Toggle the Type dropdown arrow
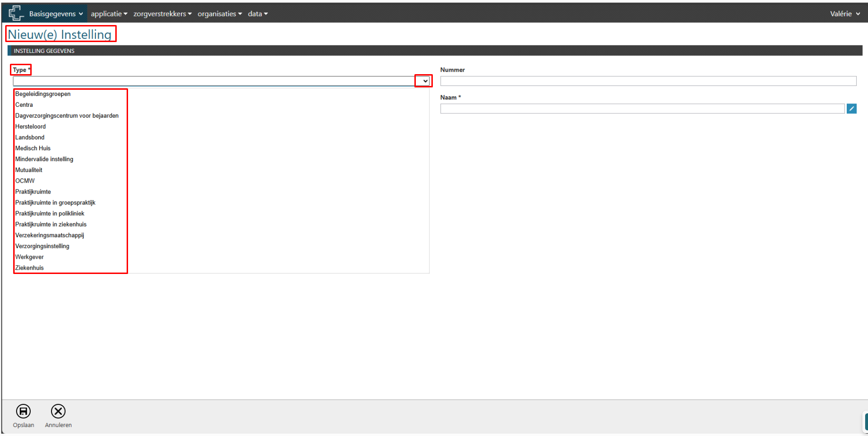The image size is (868, 436). (x=425, y=81)
